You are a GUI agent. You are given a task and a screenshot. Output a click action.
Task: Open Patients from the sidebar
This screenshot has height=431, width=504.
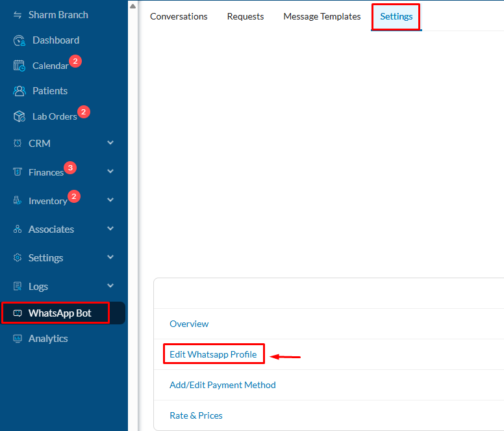click(x=50, y=91)
